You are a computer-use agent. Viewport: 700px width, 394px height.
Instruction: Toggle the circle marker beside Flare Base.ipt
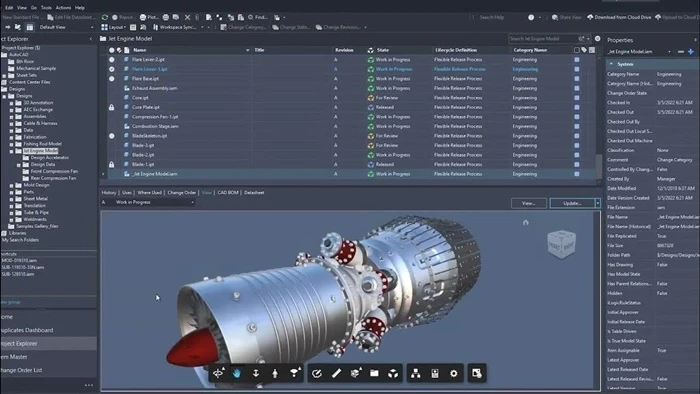[x=112, y=79]
